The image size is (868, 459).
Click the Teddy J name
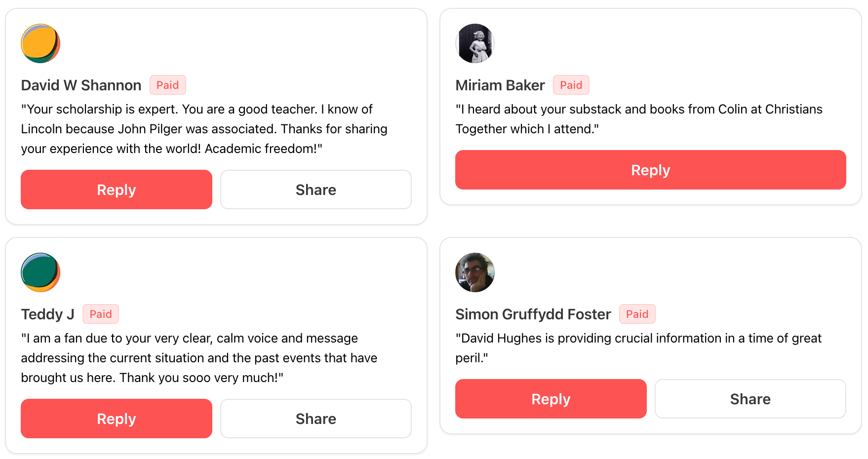[x=47, y=314]
